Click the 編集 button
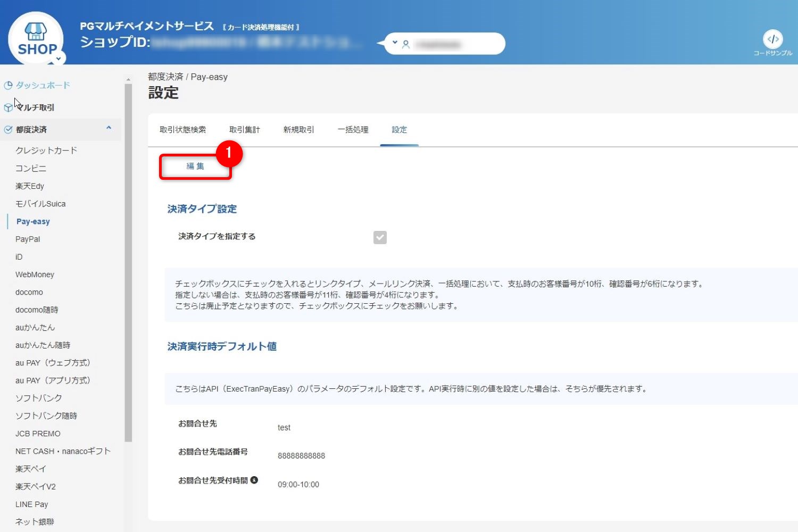The width and height of the screenshot is (798, 532). [195, 165]
